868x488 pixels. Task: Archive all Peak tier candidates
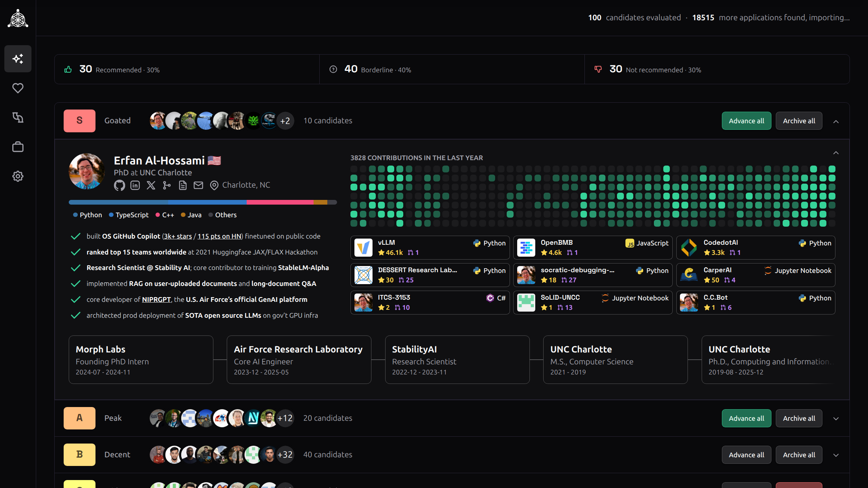(799, 418)
